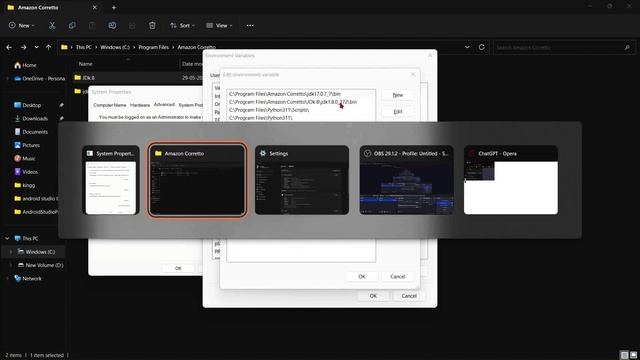Click OK in System Properties window
Viewport: 640px width, 360px height.
tap(178, 268)
